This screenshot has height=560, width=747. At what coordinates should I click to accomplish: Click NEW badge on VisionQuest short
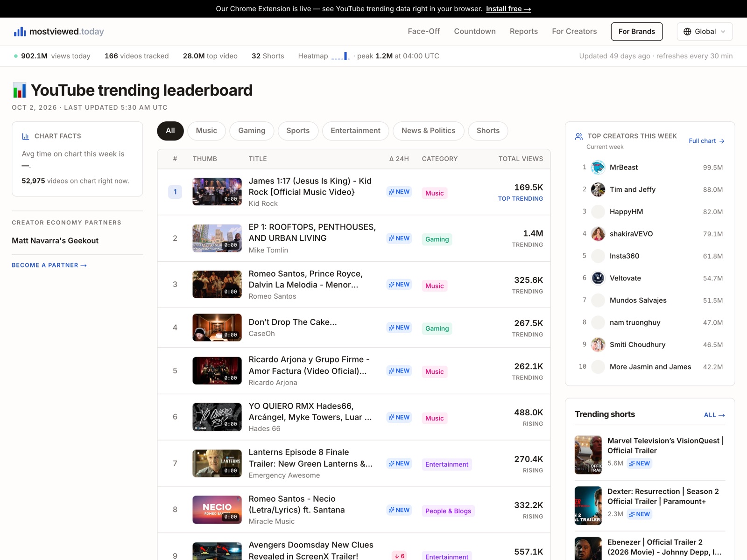coord(640,463)
